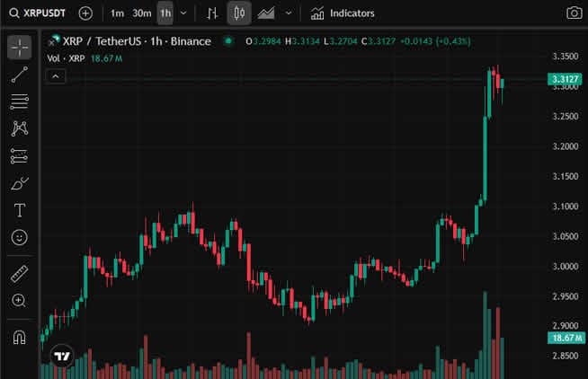The height and width of the screenshot is (379, 588).
Task: Click the volume label 18.67 M
Action: point(566,338)
